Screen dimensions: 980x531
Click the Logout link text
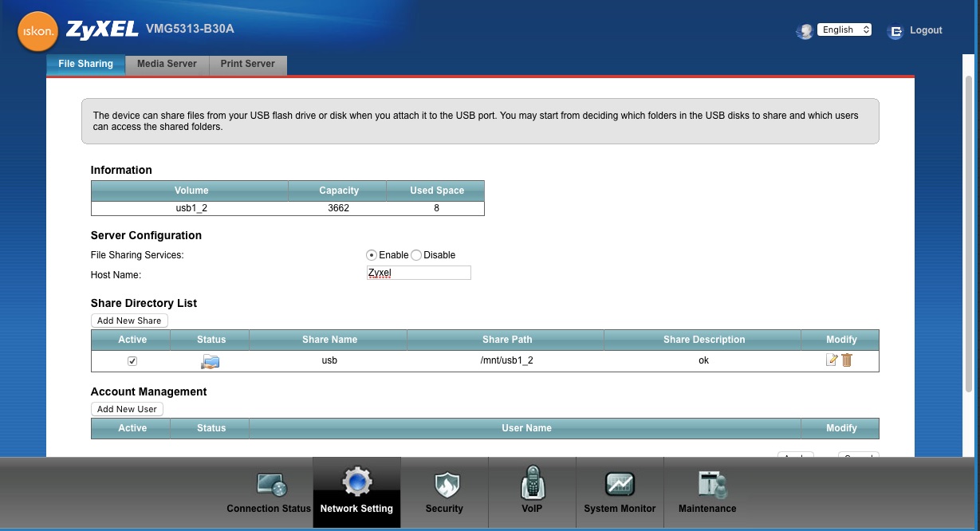[926, 30]
